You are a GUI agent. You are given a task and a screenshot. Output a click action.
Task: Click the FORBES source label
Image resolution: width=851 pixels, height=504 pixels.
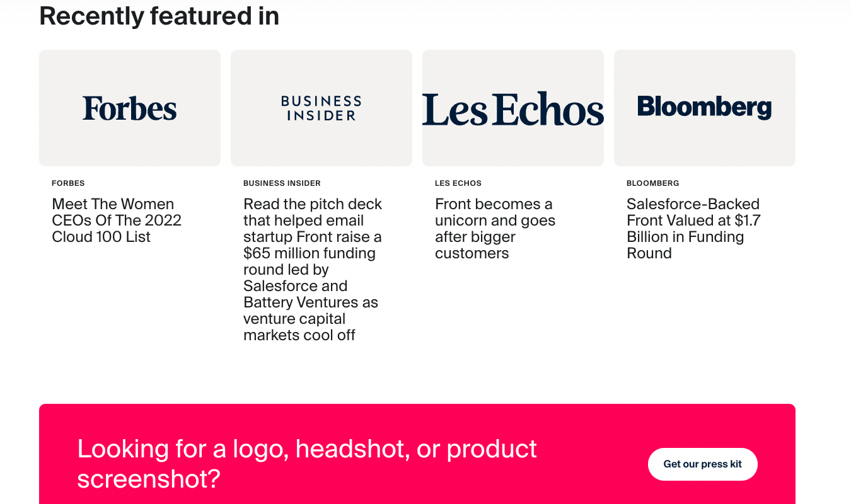(67, 183)
